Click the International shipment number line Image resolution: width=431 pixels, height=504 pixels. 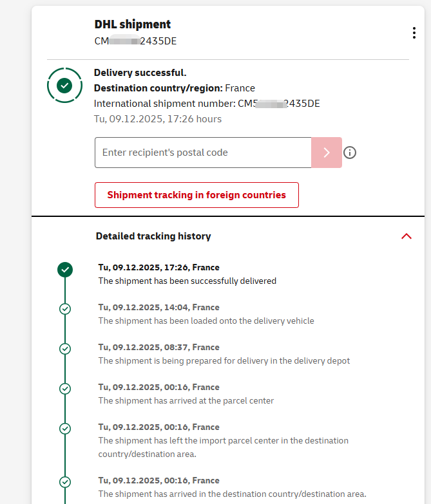point(206,104)
